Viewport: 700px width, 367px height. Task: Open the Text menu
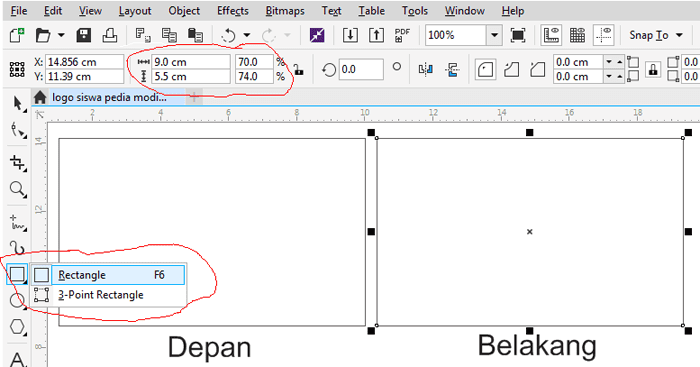click(x=331, y=11)
